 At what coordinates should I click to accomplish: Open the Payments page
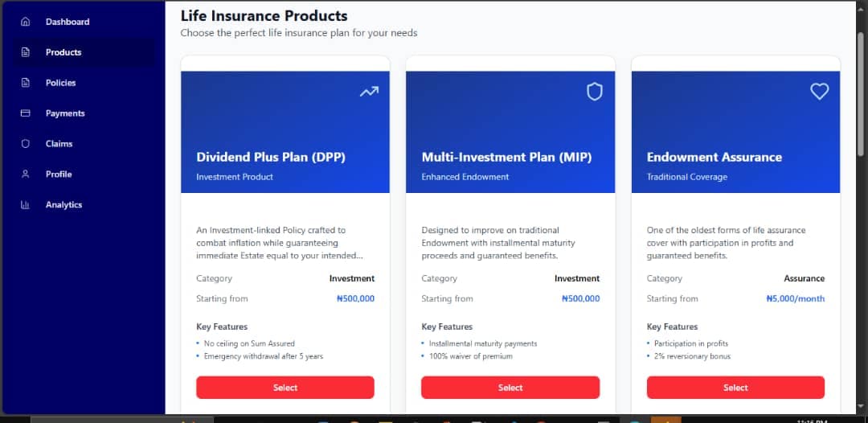tap(65, 113)
